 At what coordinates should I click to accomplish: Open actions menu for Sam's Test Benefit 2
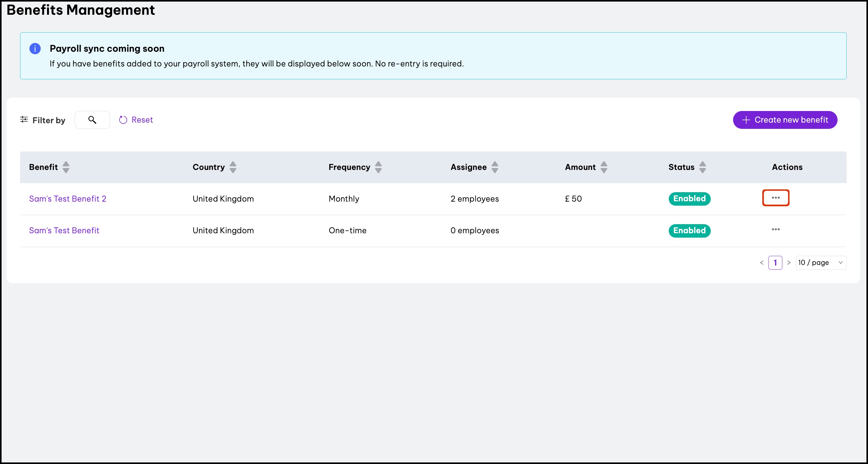click(x=775, y=198)
